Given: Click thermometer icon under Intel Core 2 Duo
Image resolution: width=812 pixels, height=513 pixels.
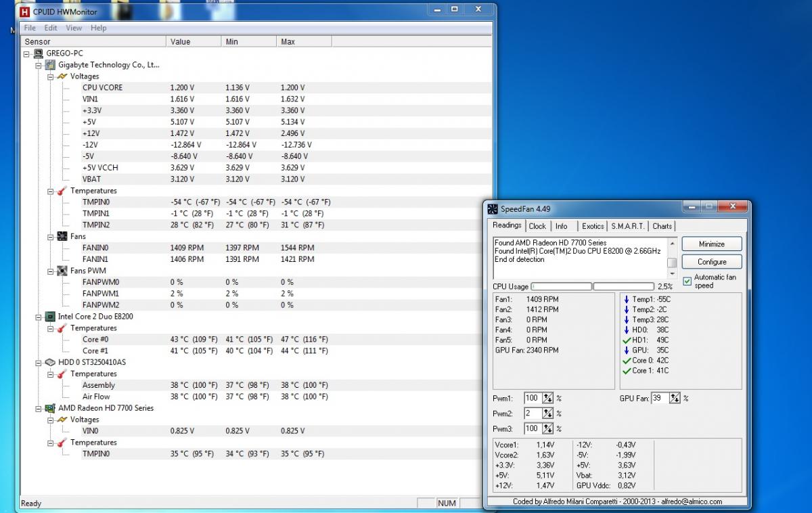Looking at the screenshot, I should pyautogui.click(x=62, y=328).
